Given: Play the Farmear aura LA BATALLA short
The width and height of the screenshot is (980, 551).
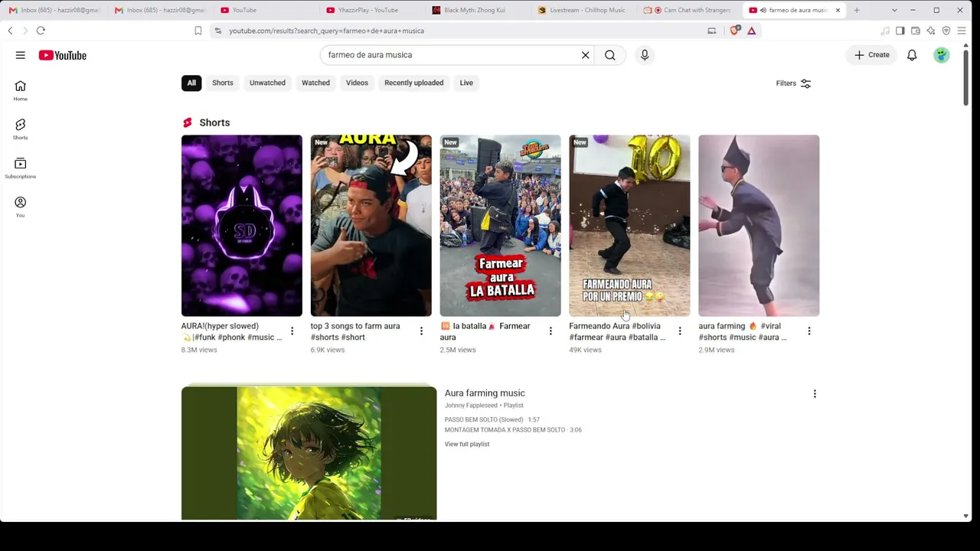Looking at the screenshot, I should coord(501,226).
